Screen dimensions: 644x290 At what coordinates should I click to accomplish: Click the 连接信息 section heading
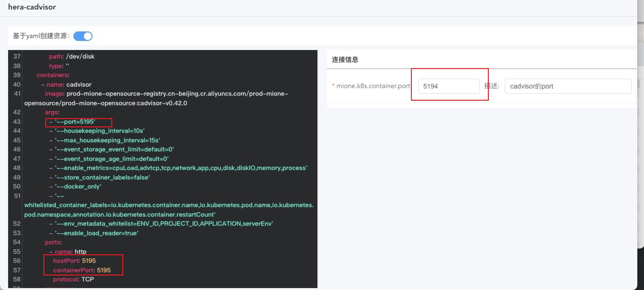pyautogui.click(x=345, y=60)
